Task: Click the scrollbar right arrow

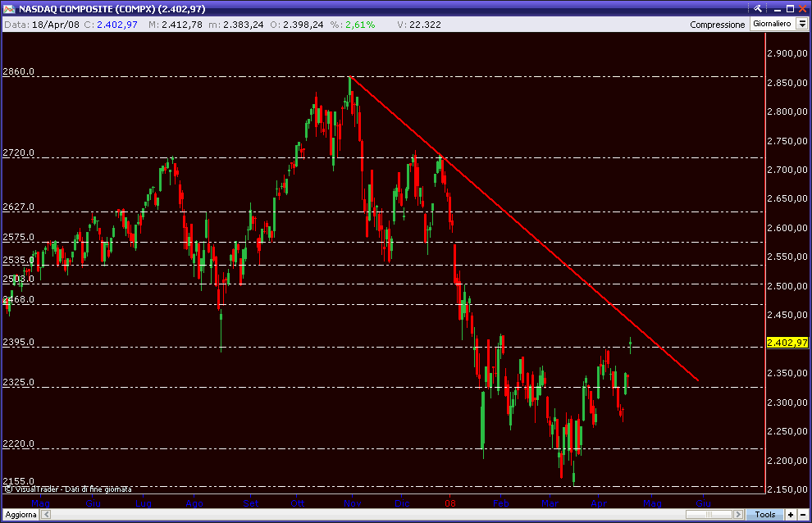Action: (x=740, y=514)
